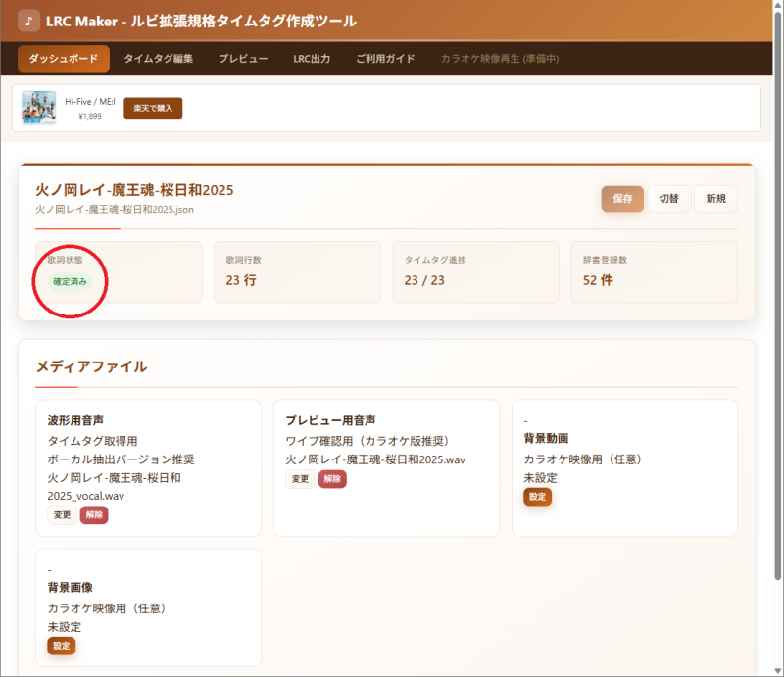This screenshot has height=677, width=784.
Task: Click the 辞書登録数 52 件 card
Action: (x=654, y=272)
